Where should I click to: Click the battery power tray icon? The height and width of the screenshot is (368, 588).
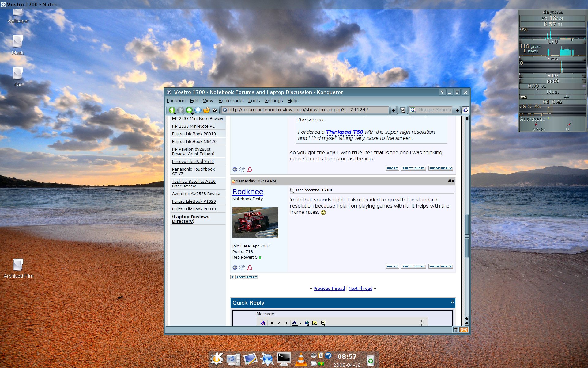click(x=321, y=363)
